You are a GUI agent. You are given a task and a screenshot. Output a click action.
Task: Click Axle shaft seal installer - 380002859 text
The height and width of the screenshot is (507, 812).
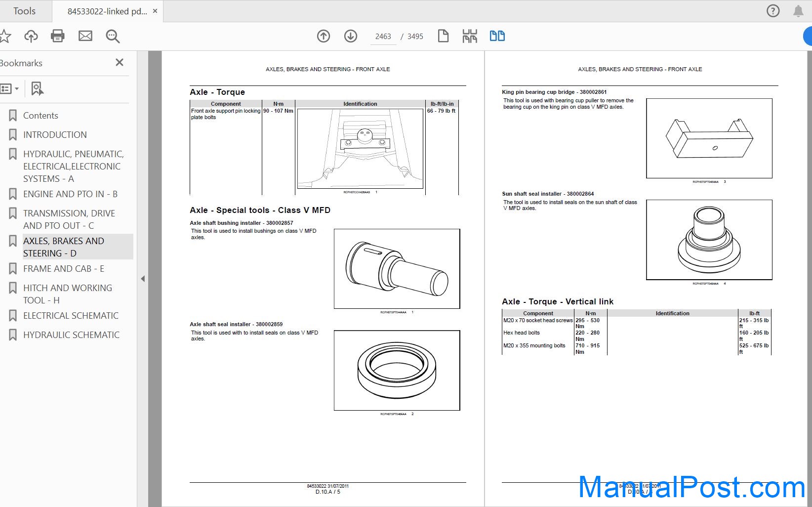tap(236, 324)
